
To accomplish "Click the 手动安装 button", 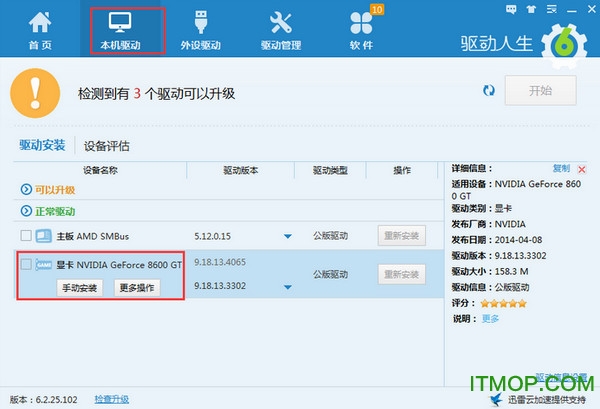I will click(80, 288).
